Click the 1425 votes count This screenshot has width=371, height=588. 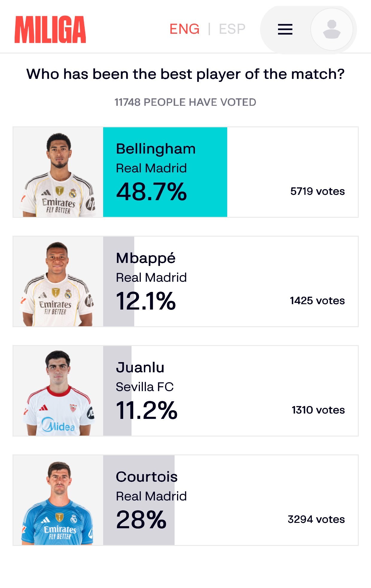[x=317, y=301]
